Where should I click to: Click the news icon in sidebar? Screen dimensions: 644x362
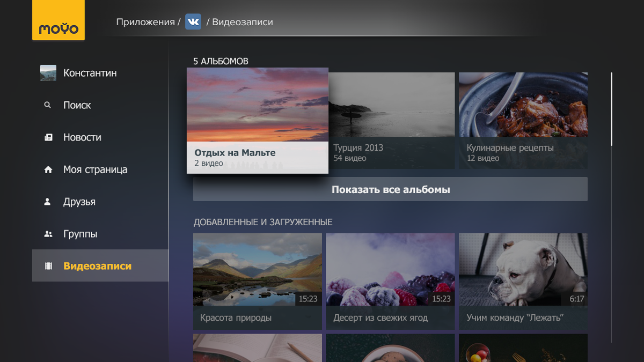pos(48,137)
